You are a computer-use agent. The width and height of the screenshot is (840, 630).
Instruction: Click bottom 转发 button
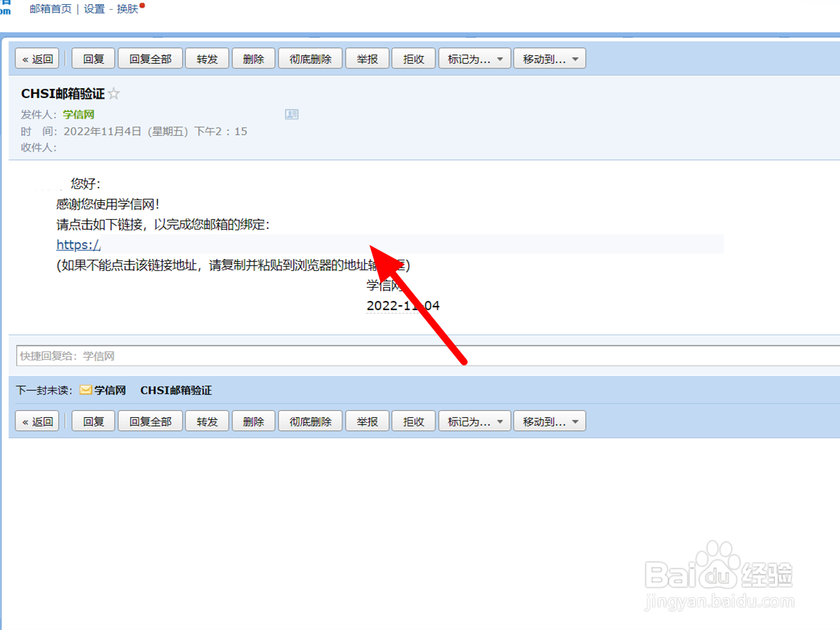[x=207, y=421]
